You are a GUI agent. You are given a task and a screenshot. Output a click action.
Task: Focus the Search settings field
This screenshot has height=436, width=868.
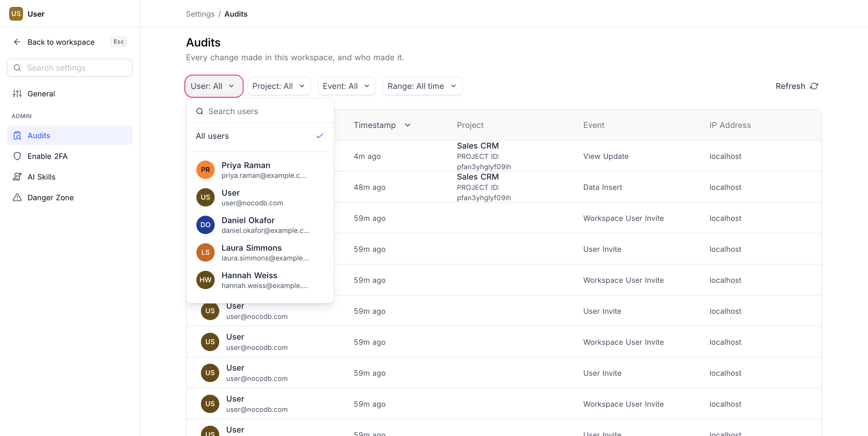(70, 68)
